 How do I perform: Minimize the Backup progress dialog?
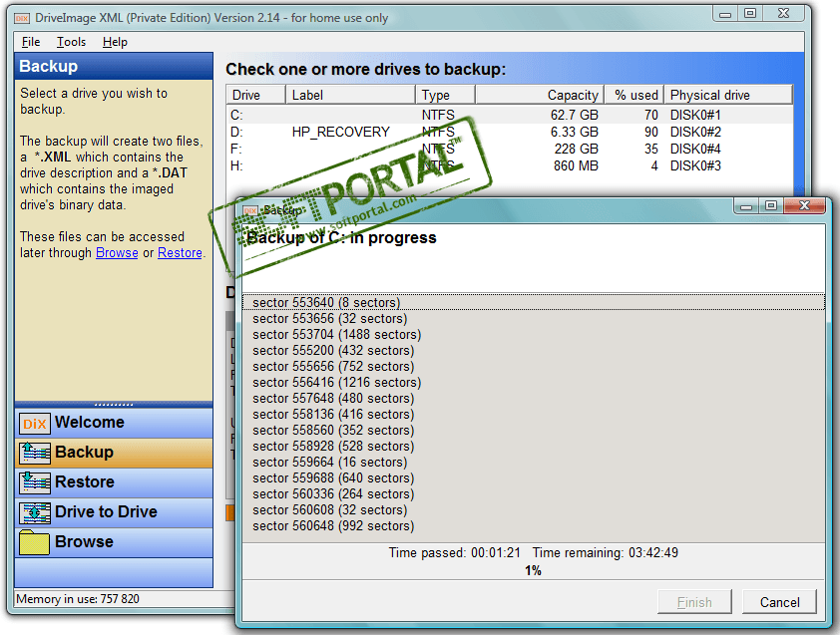[746, 205]
